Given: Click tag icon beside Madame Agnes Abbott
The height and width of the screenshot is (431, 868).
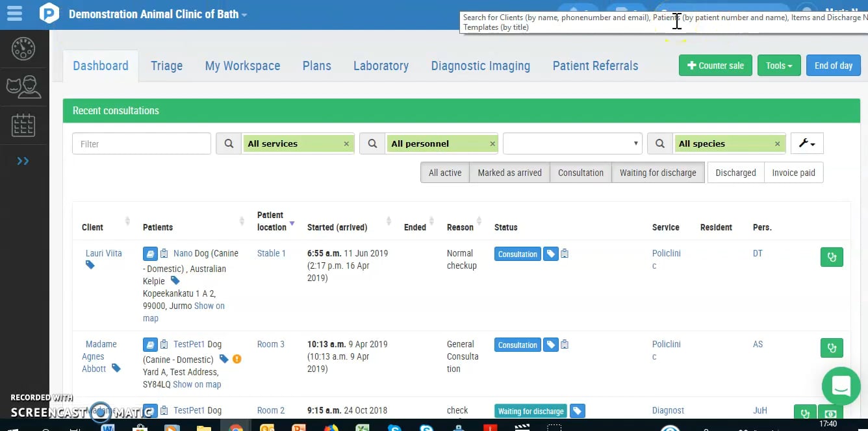Looking at the screenshot, I should 116,368.
